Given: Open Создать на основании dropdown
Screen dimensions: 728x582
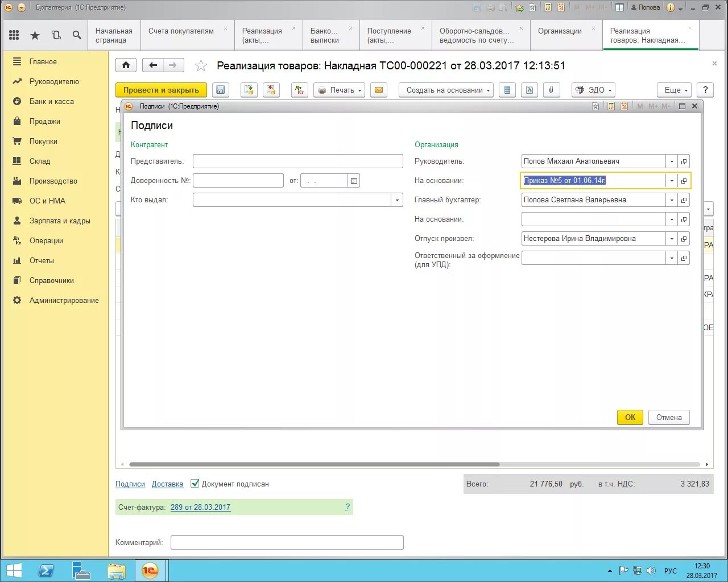Looking at the screenshot, I should (x=446, y=90).
